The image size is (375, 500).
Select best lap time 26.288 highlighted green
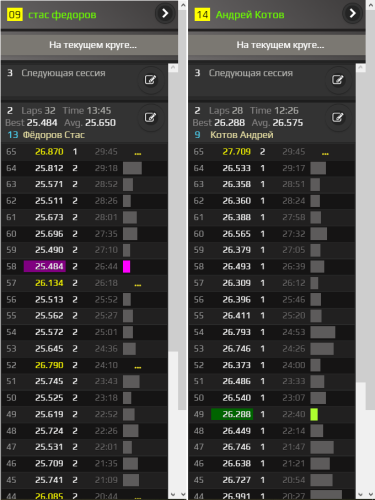[x=232, y=414]
